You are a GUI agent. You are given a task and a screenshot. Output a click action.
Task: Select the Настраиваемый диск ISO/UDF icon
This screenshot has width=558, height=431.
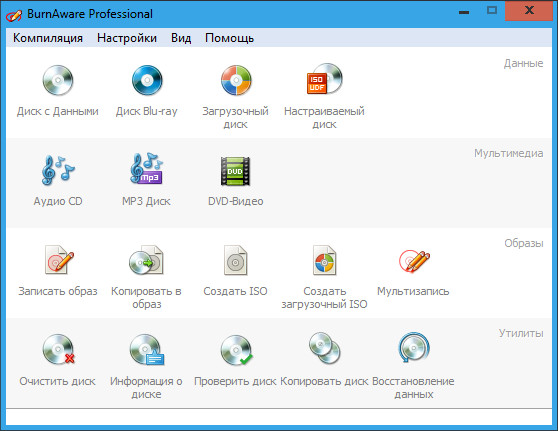tap(325, 79)
